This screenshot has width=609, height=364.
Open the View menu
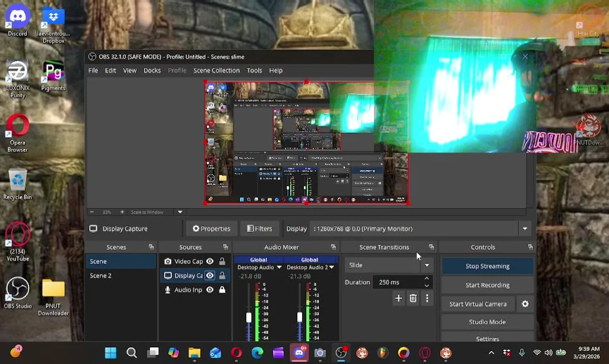[x=129, y=70]
